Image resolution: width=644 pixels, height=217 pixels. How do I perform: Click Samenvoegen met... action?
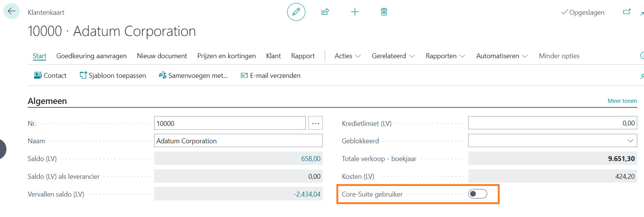pos(193,76)
